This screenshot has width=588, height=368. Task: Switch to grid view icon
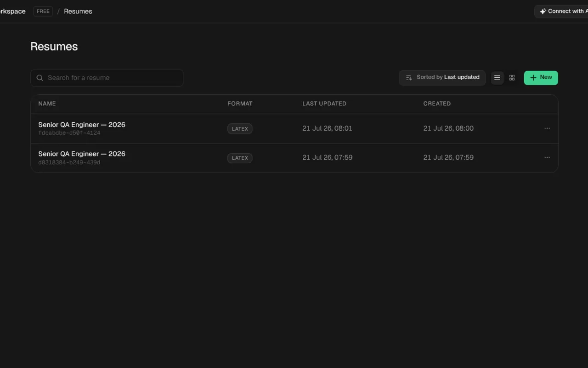point(512,78)
